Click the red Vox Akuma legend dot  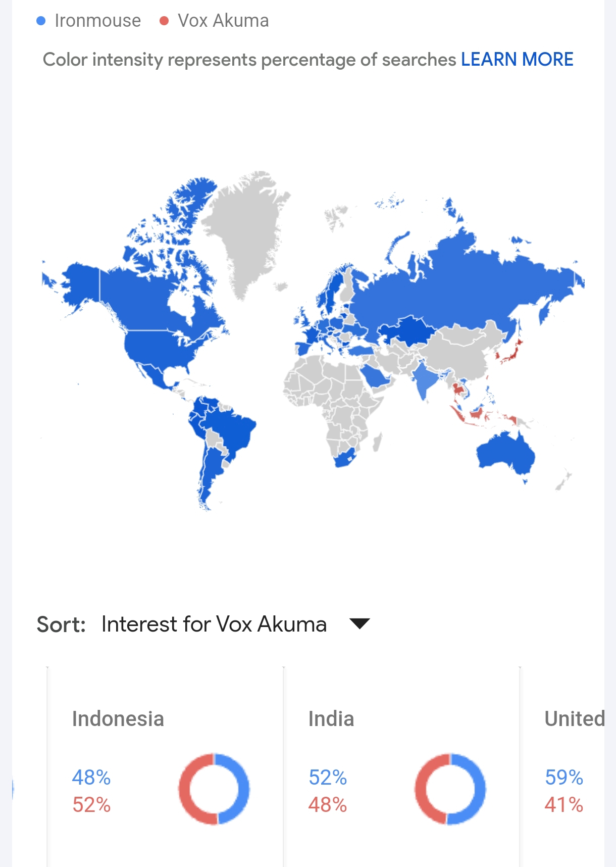click(x=164, y=21)
